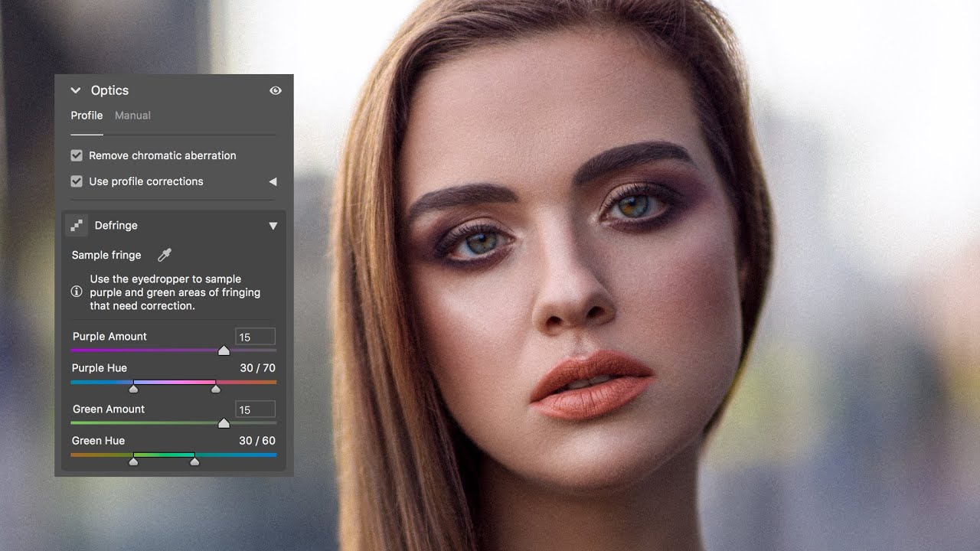Image resolution: width=980 pixels, height=551 pixels.
Task: Click the Purple Hue label
Action: (x=100, y=368)
